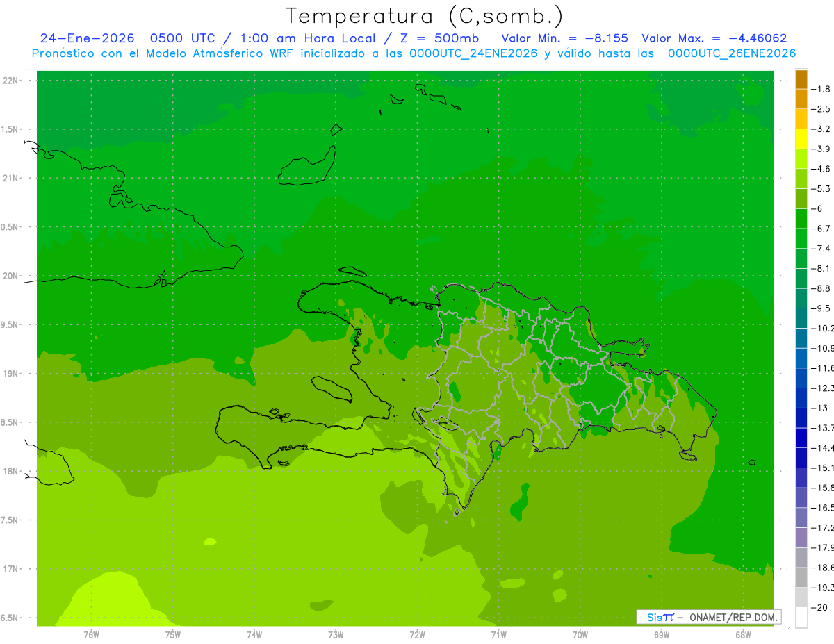The width and height of the screenshot is (834, 644).
Task: Click the Valor Max. = -4.46062 text
Action: [x=714, y=38]
